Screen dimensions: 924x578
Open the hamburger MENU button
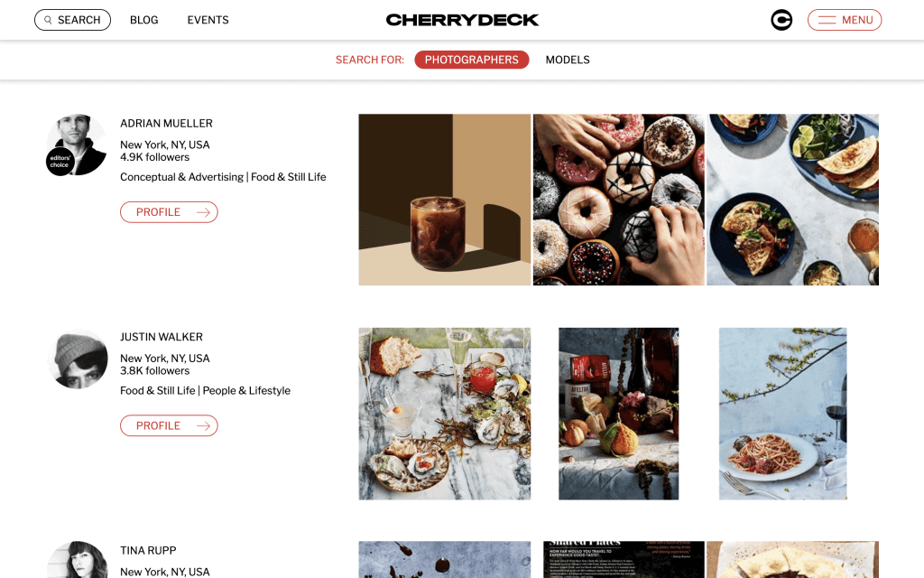click(x=845, y=20)
